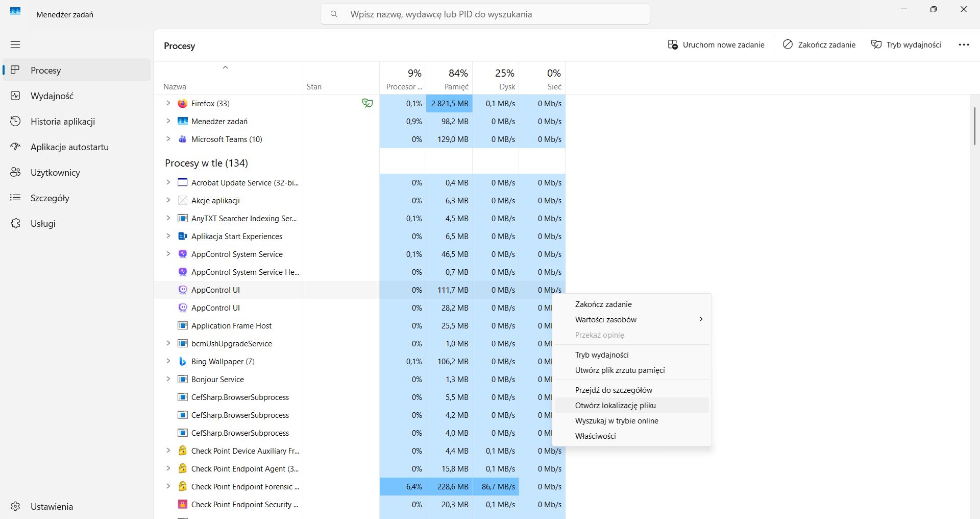Toggle Tryb wydajności in toolbar
The width and height of the screenshot is (980, 519).
click(x=906, y=44)
